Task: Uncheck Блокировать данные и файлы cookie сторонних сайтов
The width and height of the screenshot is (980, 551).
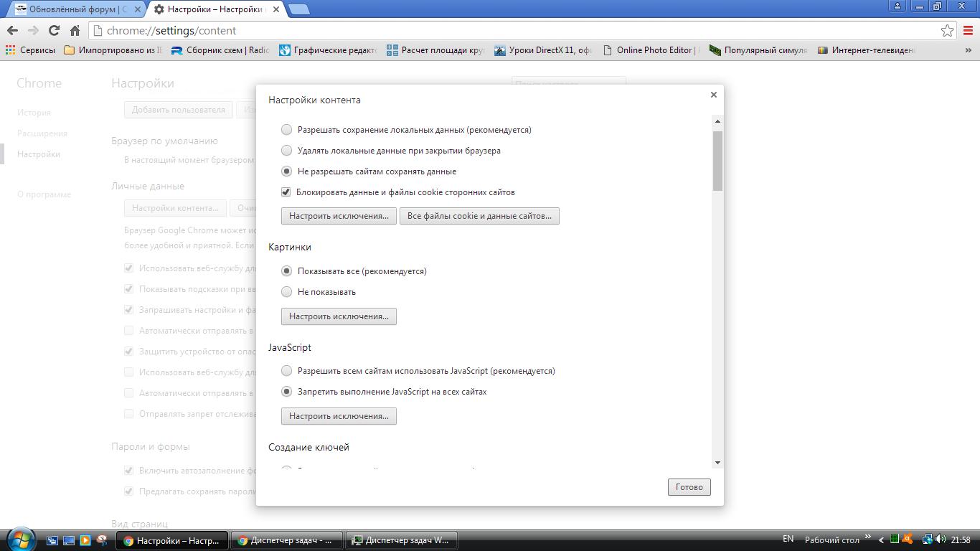Action: click(286, 192)
